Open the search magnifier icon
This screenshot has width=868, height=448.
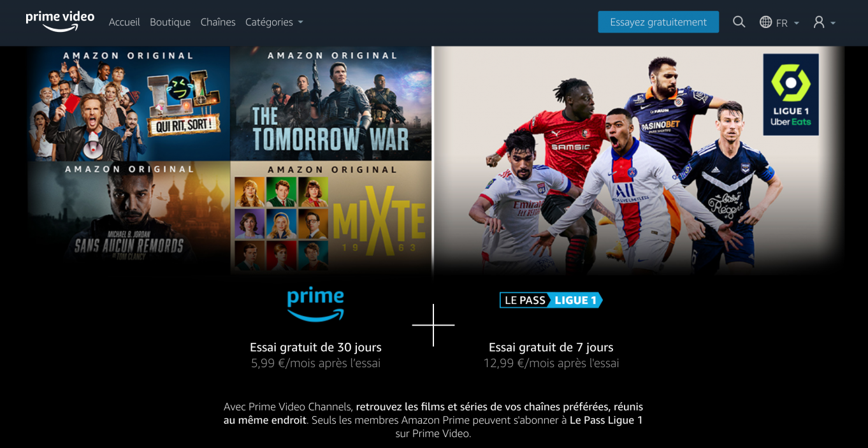click(739, 22)
